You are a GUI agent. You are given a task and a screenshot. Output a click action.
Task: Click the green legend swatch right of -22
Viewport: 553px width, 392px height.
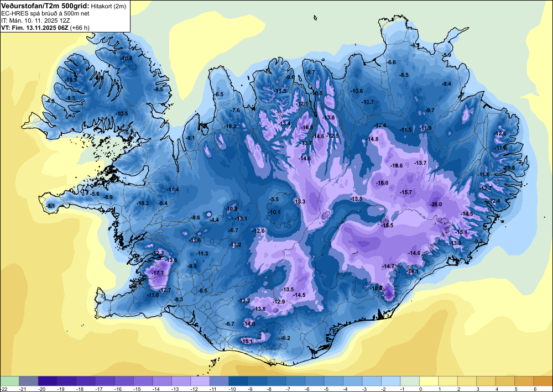click(x=9, y=381)
